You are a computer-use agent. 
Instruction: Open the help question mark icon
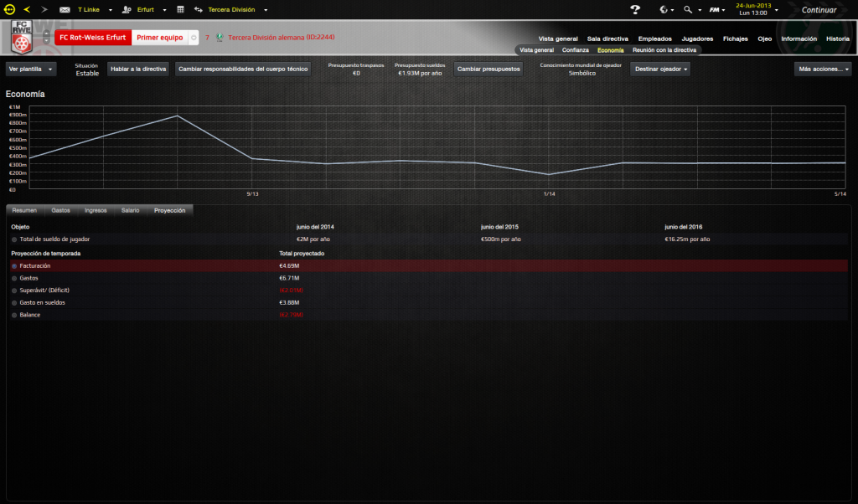tap(635, 10)
